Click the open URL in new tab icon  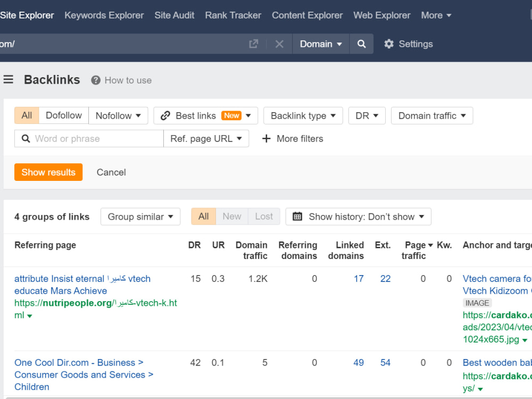(x=253, y=44)
